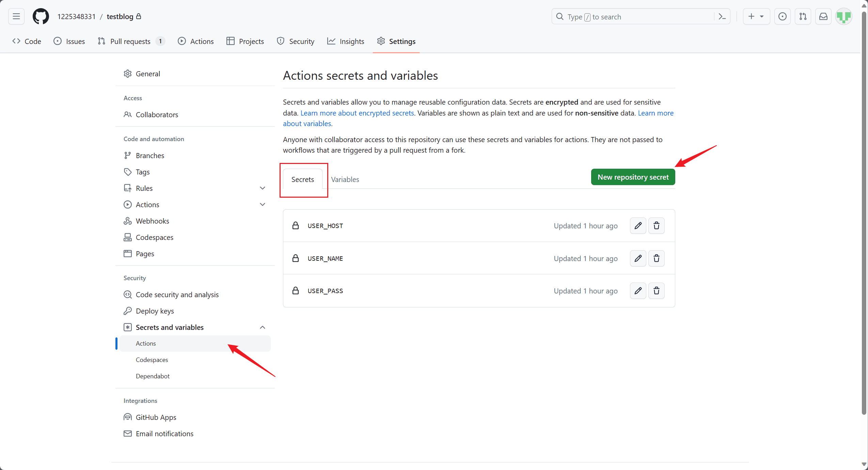Collapse the Secrets and variables section
This screenshot has height=470, width=868.
click(262, 327)
